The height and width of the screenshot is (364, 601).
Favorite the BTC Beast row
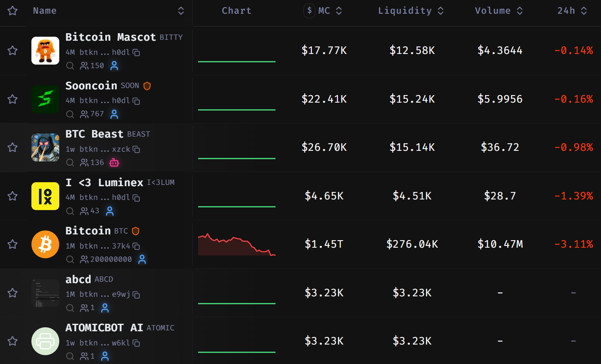pyautogui.click(x=12, y=147)
